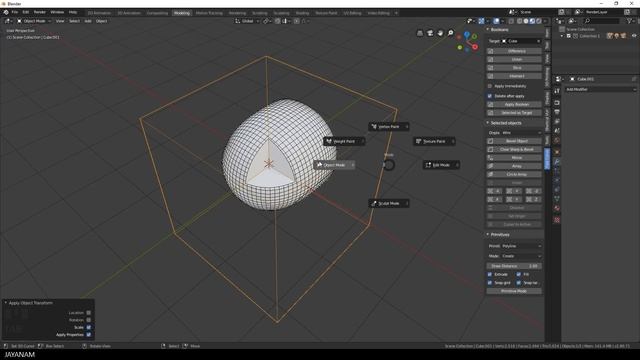Open the Tool properties tab icon
Image resolution: width=640 pixels, height=360 pixels.
pyautogui.click(x=557, y=91)
